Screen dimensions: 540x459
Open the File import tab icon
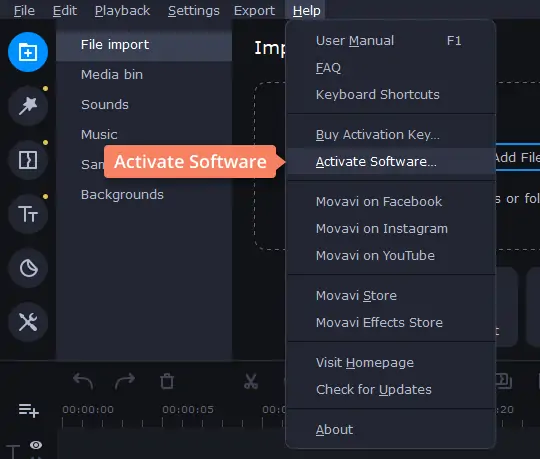(x=28, y=52)
